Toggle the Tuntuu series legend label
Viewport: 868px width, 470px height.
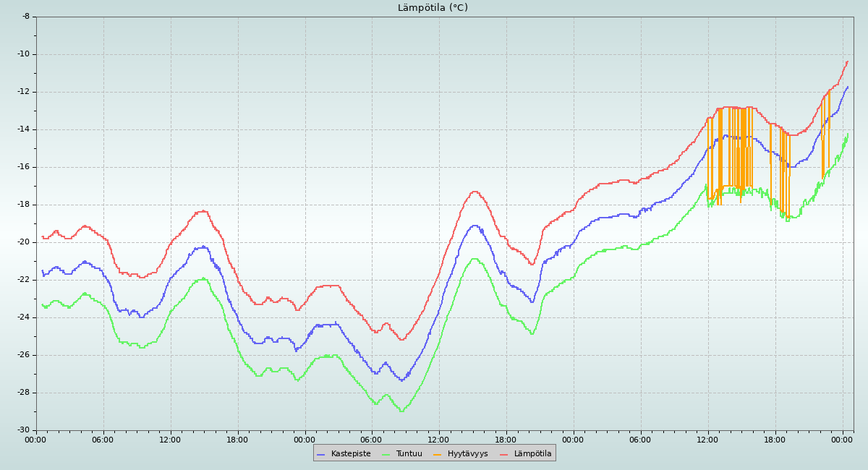click(x=409, y=454)
